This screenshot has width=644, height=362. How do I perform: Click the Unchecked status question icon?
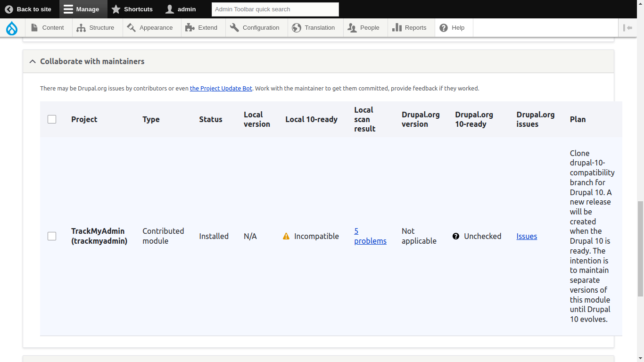[456, 236]
